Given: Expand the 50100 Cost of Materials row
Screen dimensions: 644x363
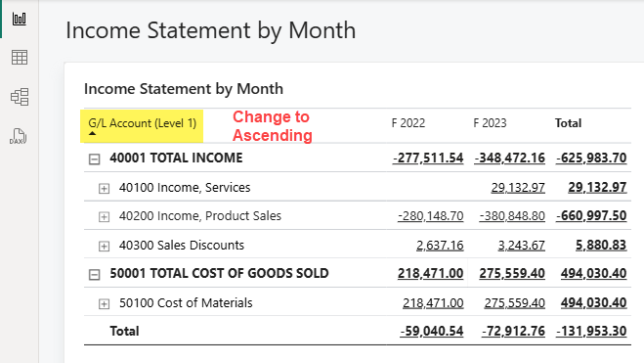Looking at the screenshot, I should point(104,303).
